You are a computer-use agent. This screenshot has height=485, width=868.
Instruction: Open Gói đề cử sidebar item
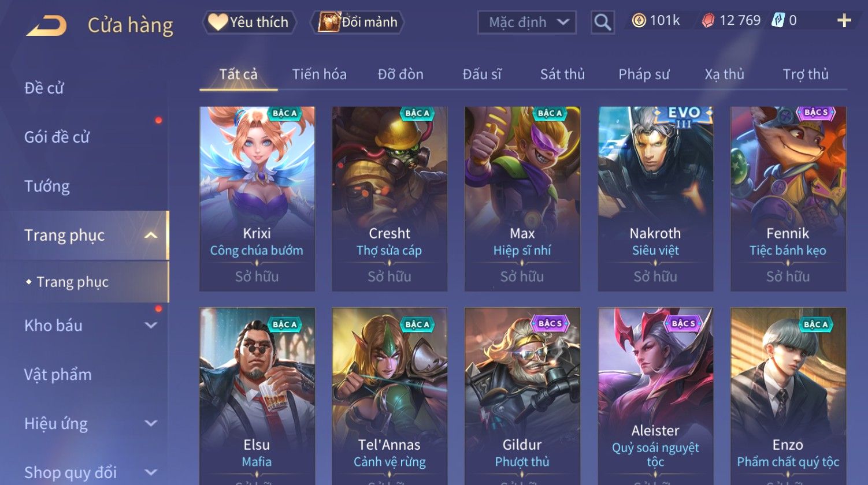coord(57,137)
